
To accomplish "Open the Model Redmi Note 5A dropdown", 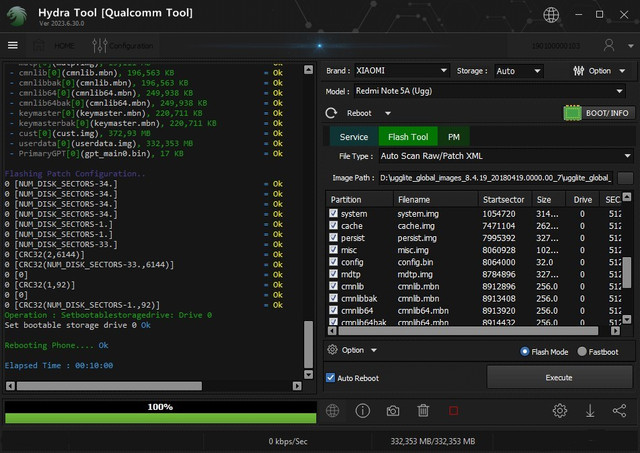I will click(490, 91).
